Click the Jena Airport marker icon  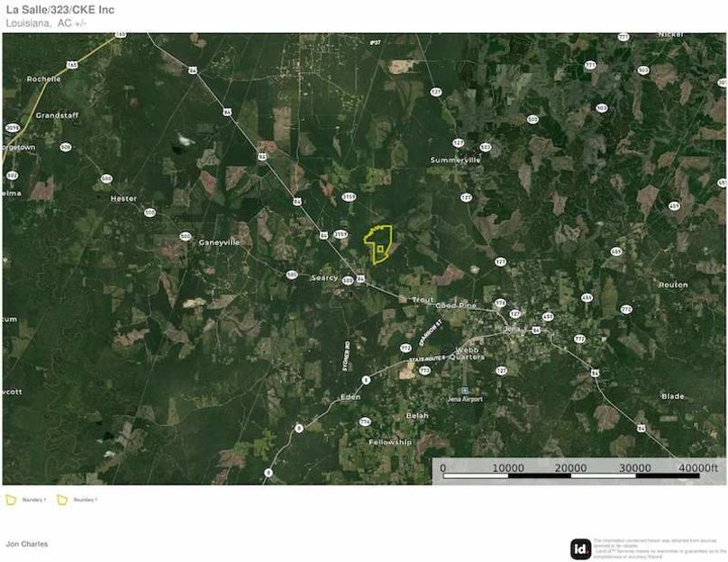point(465,391)
